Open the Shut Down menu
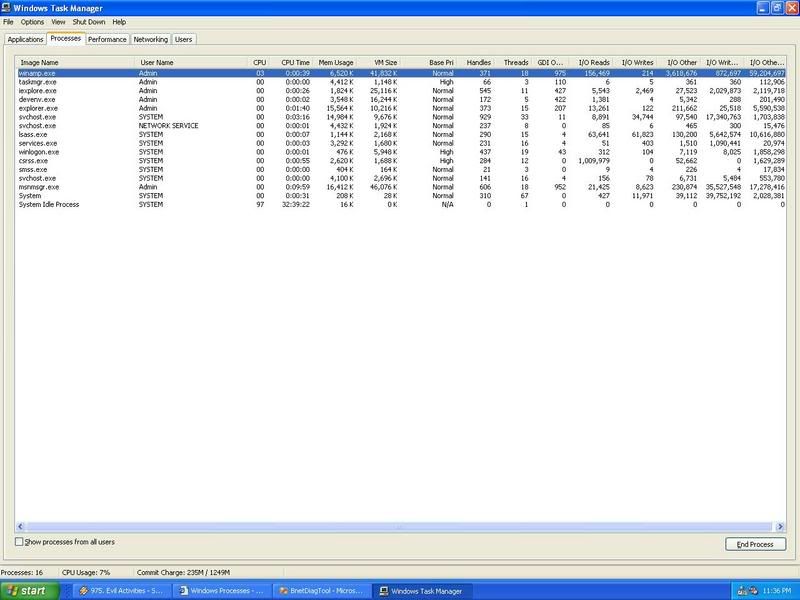The width and height of the screenshot is (800, 600). [89, 22]
